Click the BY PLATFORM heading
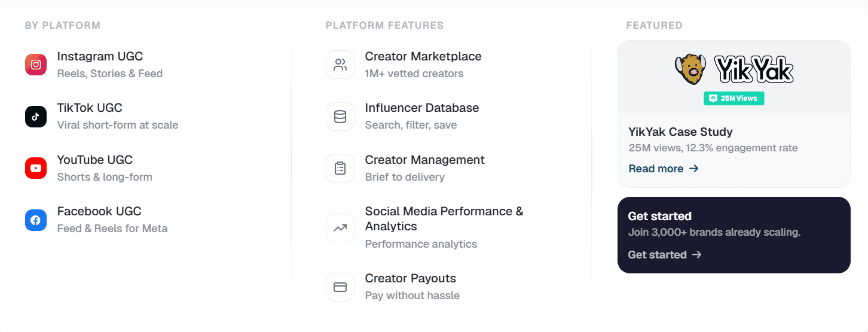868x332 pixels. point(63,25)
